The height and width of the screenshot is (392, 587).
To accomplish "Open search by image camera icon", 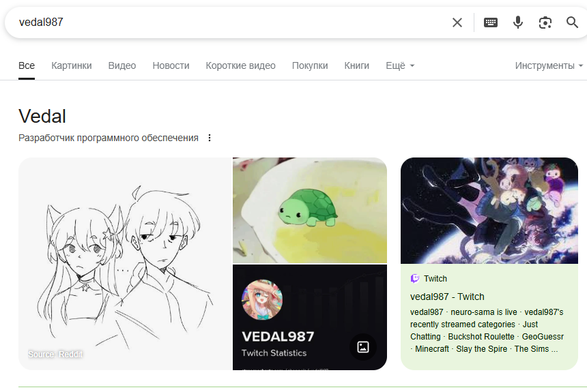I will tap(545, 22).
